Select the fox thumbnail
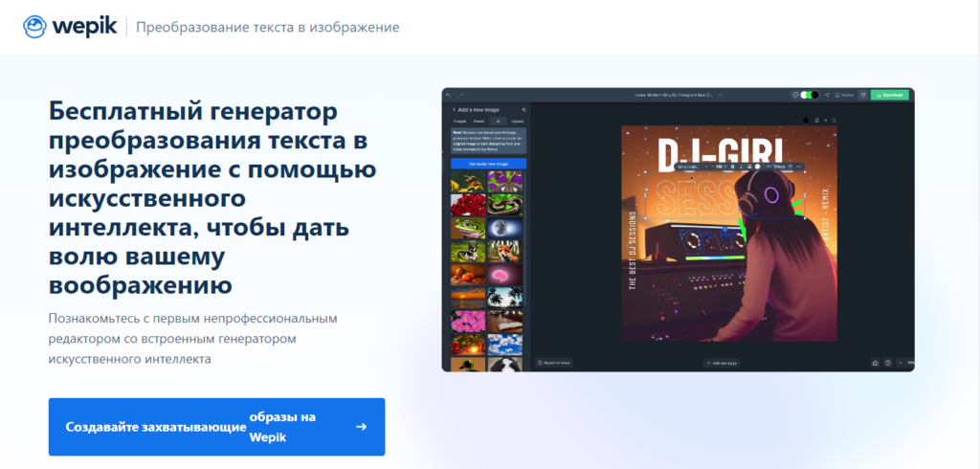 click(505, 252)
